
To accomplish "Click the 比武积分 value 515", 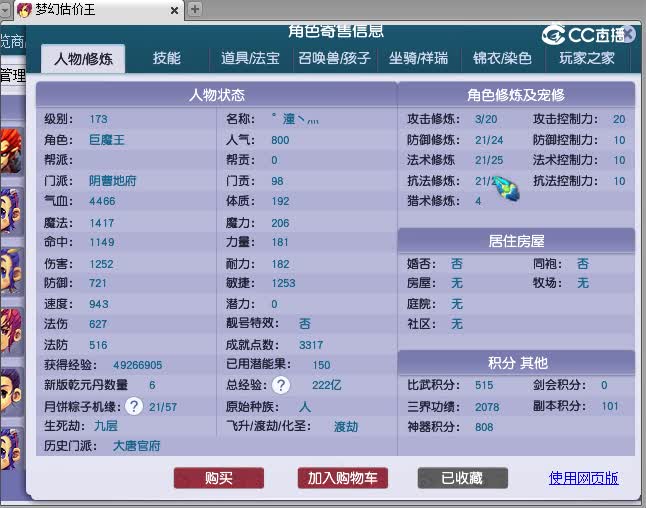I will coord(484,385).
